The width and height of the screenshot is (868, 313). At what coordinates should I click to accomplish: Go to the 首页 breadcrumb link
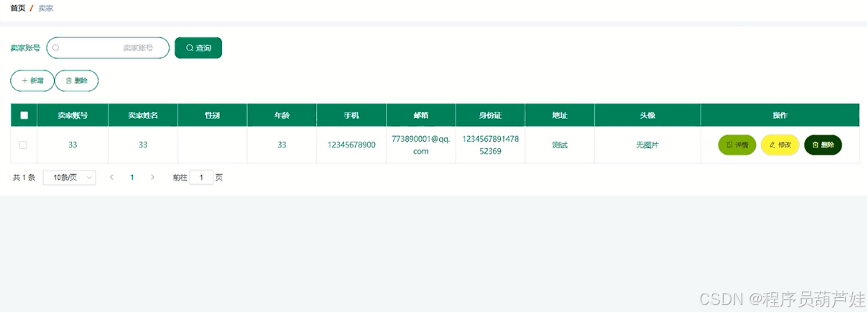[x=18, y=8]
